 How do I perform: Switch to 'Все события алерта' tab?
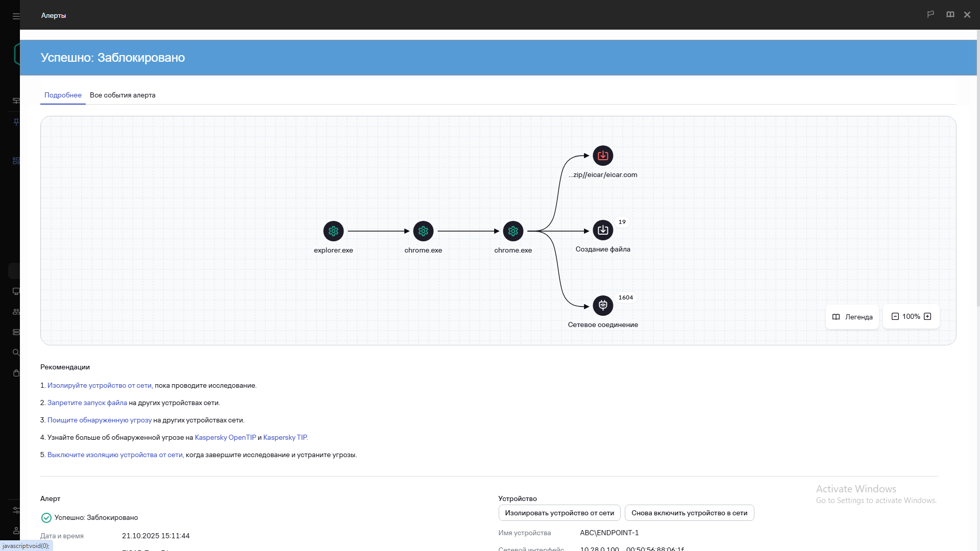(122, 95)
